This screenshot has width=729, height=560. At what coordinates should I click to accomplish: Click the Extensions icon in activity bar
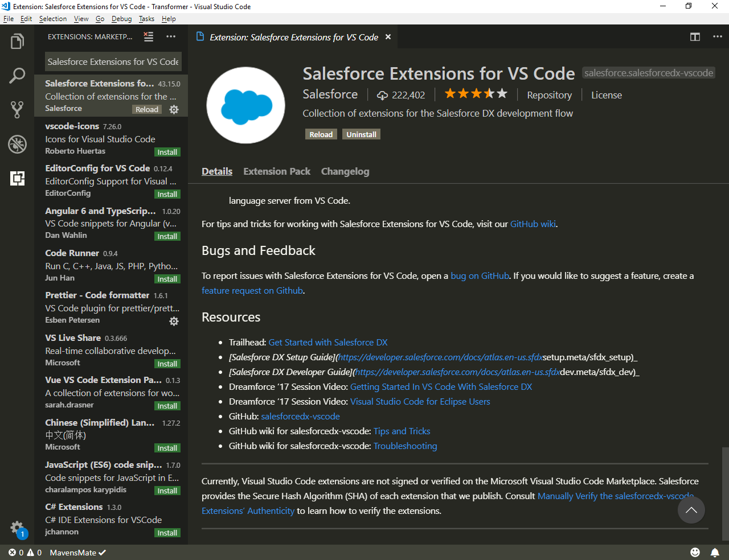tap(17, 178)
